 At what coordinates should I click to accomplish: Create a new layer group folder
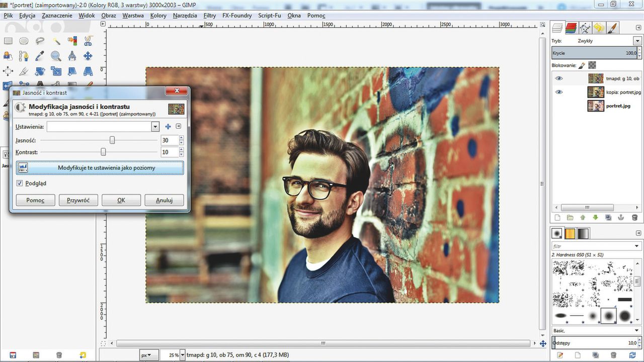coord(570,218)
